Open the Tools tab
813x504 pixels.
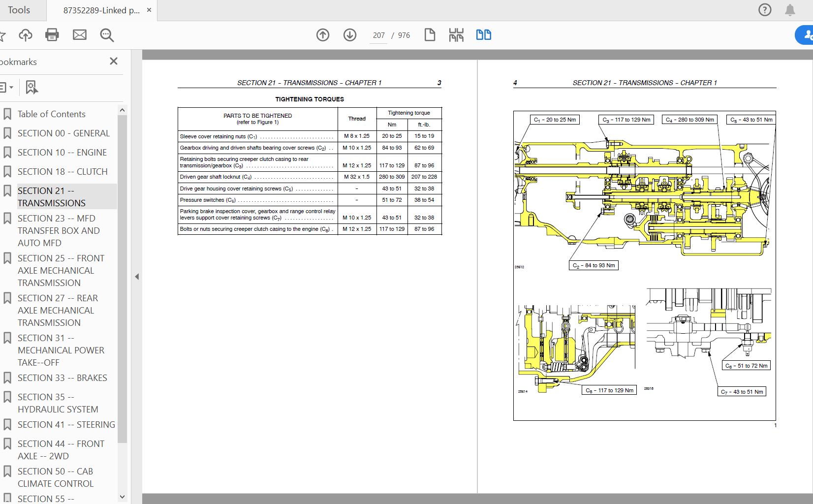point(19,10)
